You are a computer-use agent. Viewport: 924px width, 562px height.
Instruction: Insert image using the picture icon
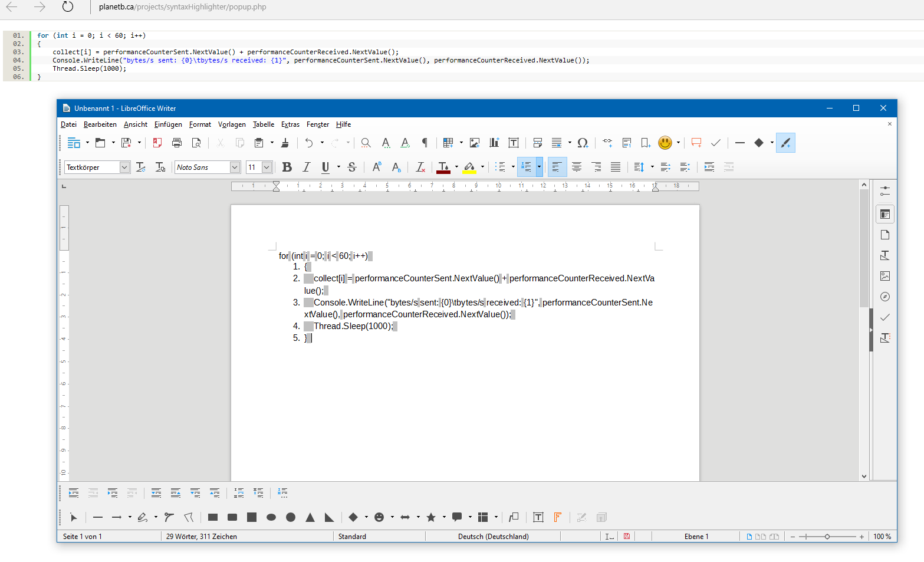pos(475,143)
